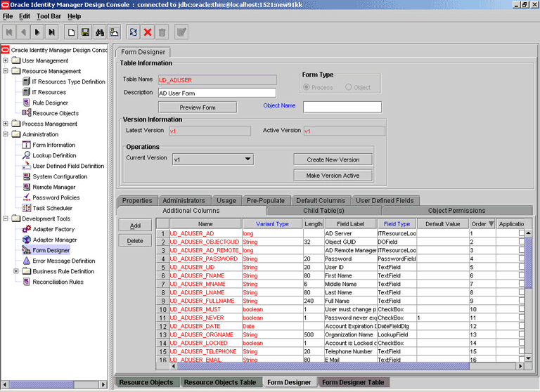Click the Create New Version button
Viewport: 540px width, 392px height.
click(x=333, y=159)
